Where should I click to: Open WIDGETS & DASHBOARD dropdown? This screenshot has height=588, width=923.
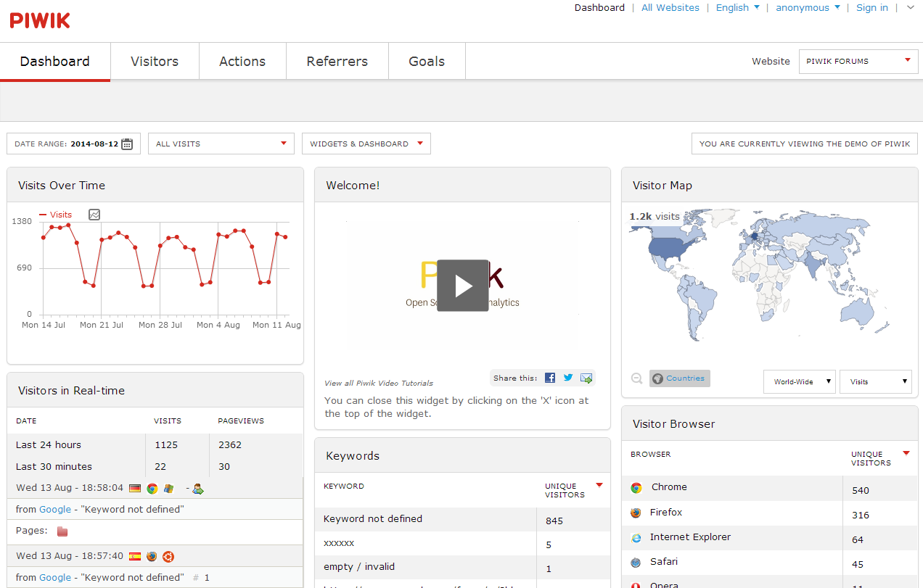click(366, 144)
